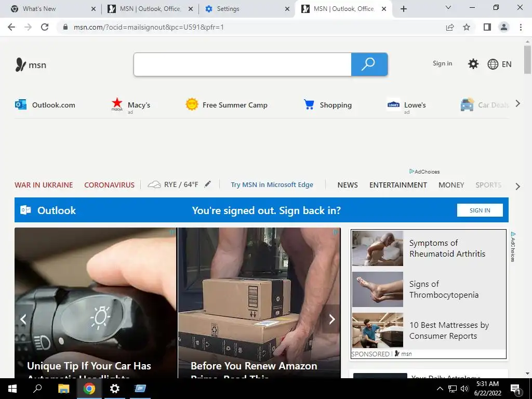Click the browser back arrow

[11, 27]
